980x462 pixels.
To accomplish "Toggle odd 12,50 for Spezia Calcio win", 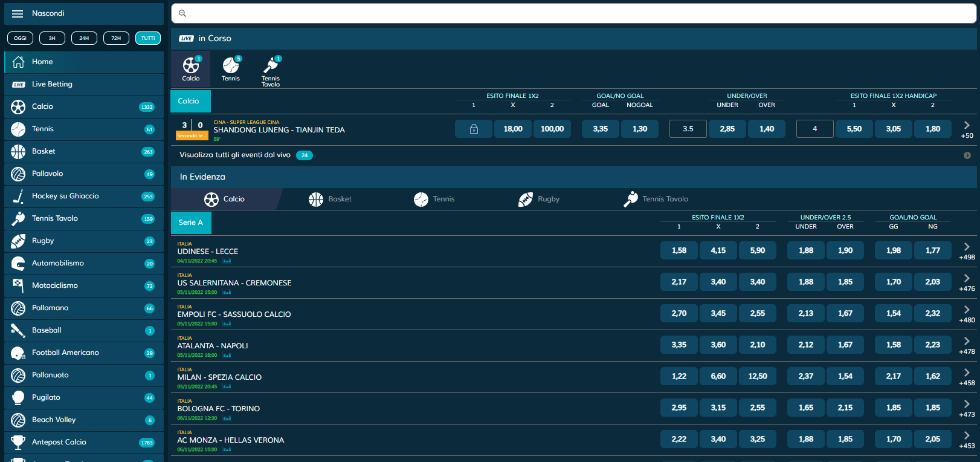I will (x=758, y=376).
